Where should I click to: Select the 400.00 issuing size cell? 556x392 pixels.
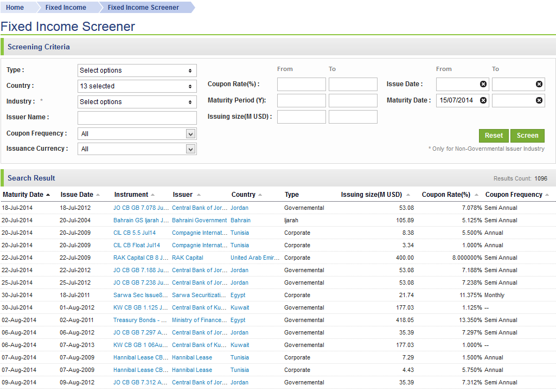(x=405, y=258)
